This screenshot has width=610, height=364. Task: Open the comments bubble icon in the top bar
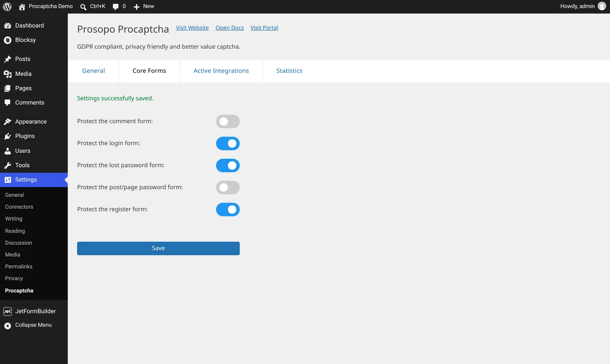pos(116,7)
